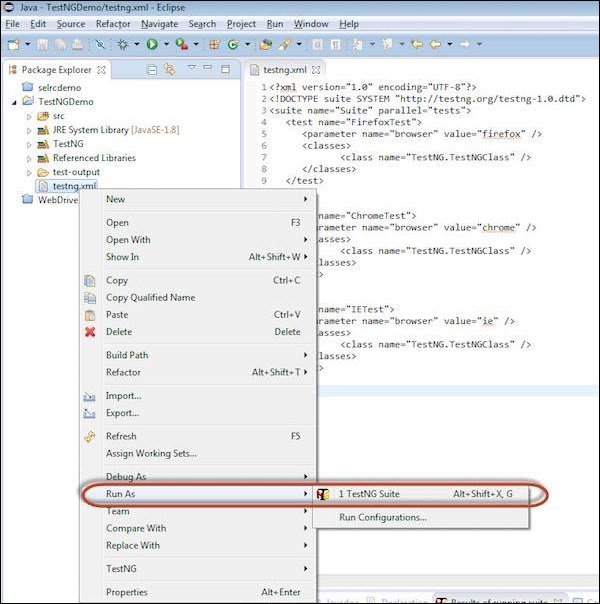Toggle Link with Editor in Package Explorer
Image resolution: width=600 pixels, height=604 pixels.
169,69
